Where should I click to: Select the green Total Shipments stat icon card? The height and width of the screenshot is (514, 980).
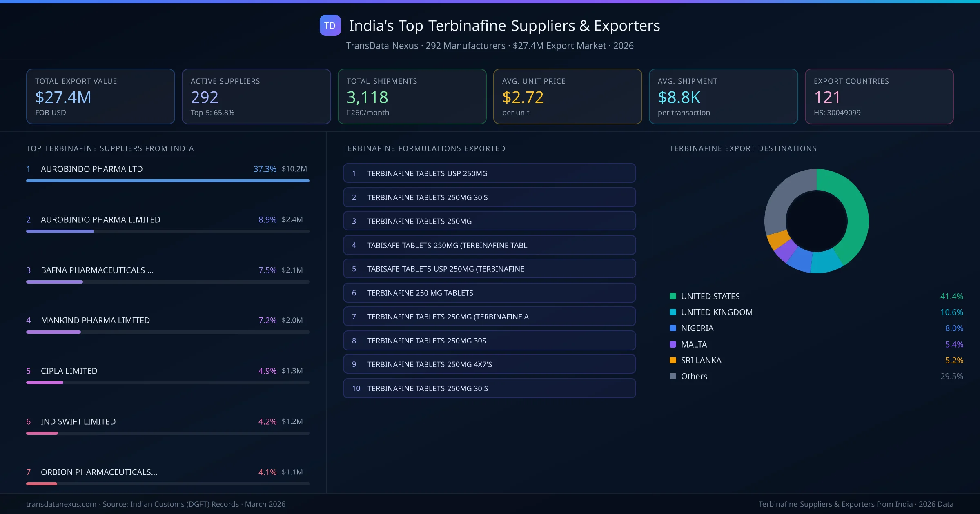[x=412, y=96]
